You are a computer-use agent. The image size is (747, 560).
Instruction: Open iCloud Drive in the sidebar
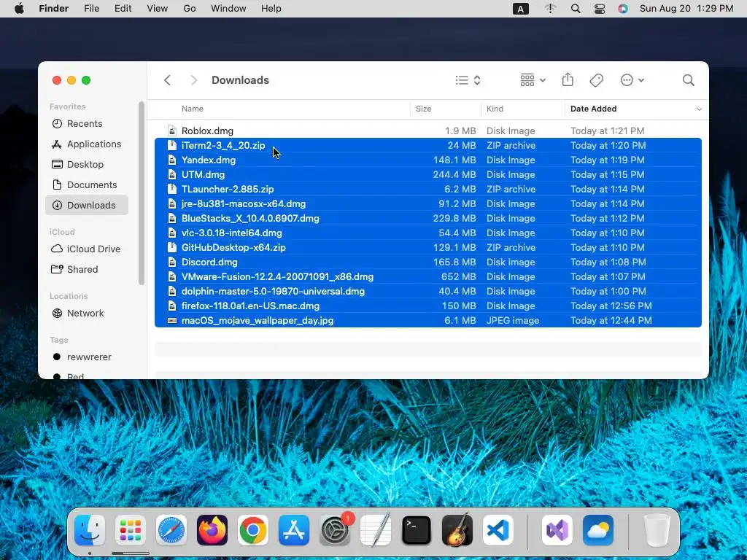87,249
